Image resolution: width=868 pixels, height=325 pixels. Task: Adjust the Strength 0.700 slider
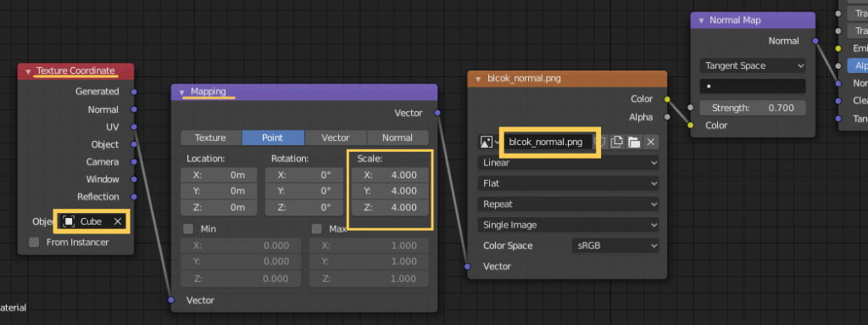click(753, 108)
